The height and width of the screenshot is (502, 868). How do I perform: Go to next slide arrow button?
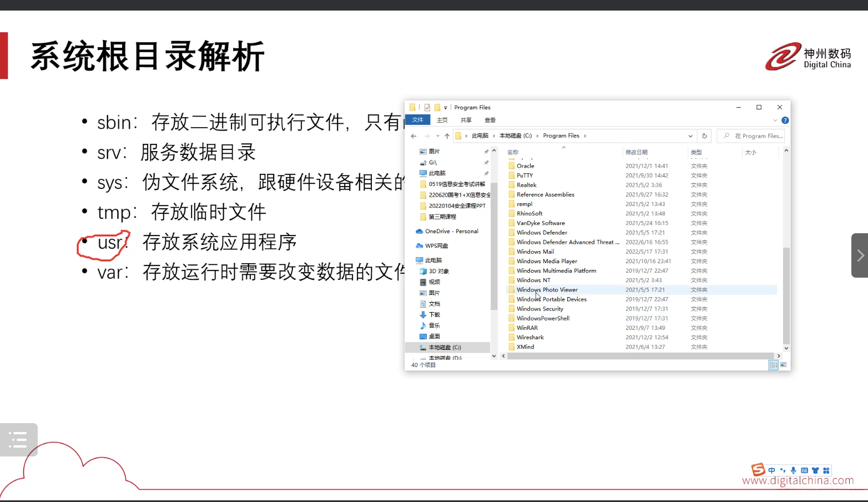[860, 255]
